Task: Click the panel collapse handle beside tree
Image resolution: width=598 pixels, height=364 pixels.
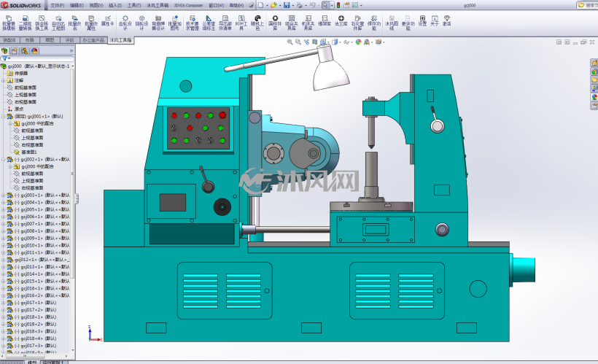Action: pos(77,198)
